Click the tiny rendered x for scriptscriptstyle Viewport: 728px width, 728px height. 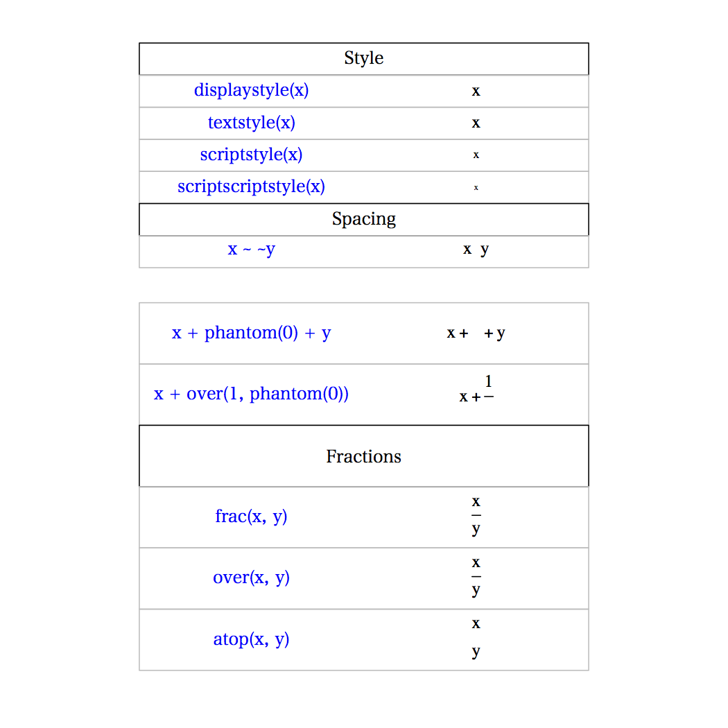[476, 187]
